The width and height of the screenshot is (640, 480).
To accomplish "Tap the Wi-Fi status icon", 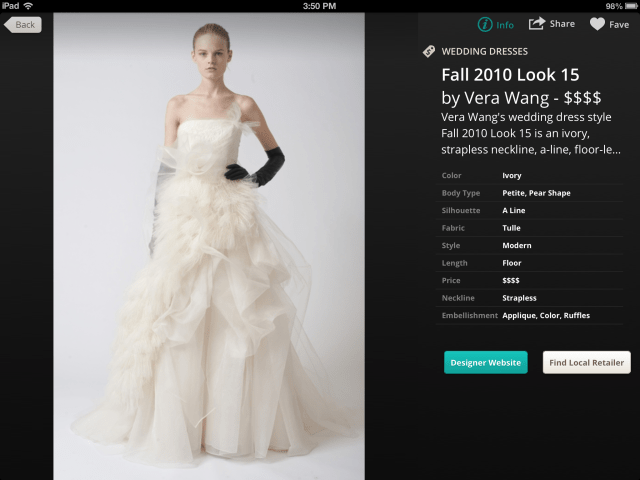I will pyautogui.click(x=28, y=6).
